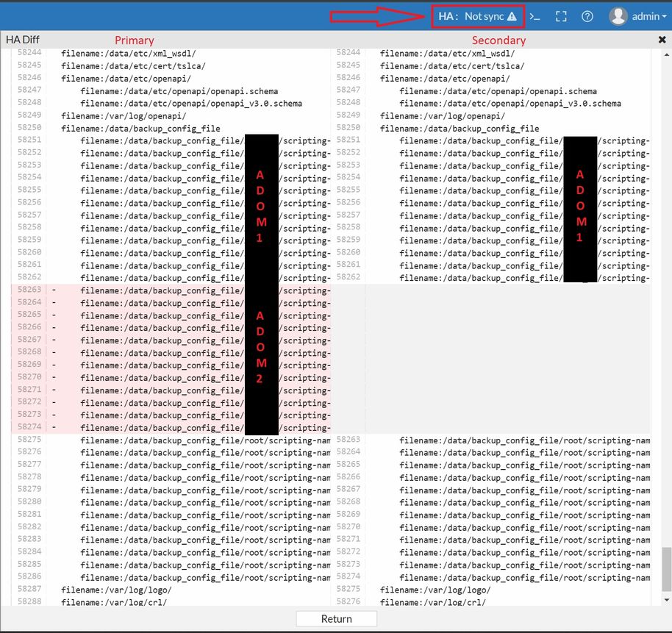Click Primary line openapi_v3.0.schema
This screenshot has height=633, width=672.
pyautogui.click(x=191, y=104)
